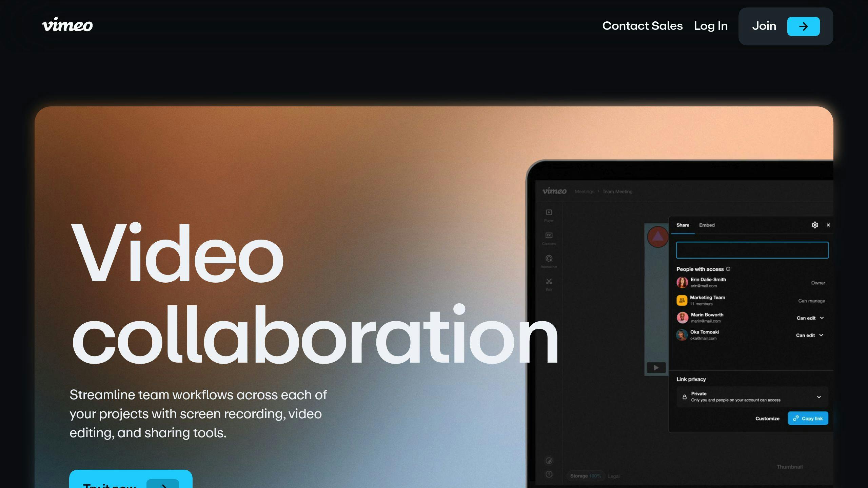Viewport: 868px width, 488px height.
Task: Click the Can manage label for Marketing Team
Action: pyautogui.click(x=811, y=301)
